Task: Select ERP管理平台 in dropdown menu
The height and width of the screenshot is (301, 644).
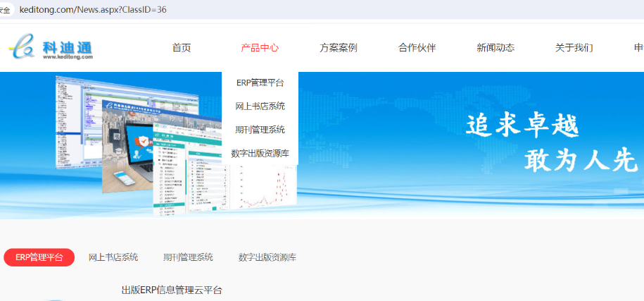Action: (x=260, y=82)
